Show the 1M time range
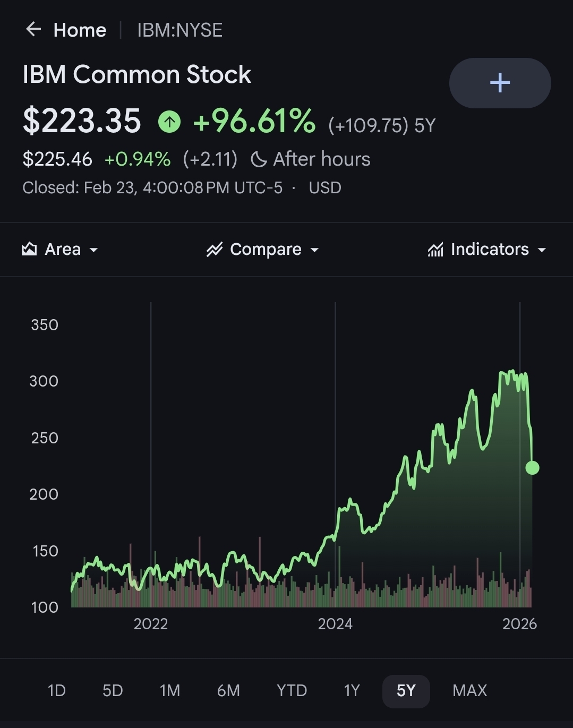The image size is (573, 728). 170,690
